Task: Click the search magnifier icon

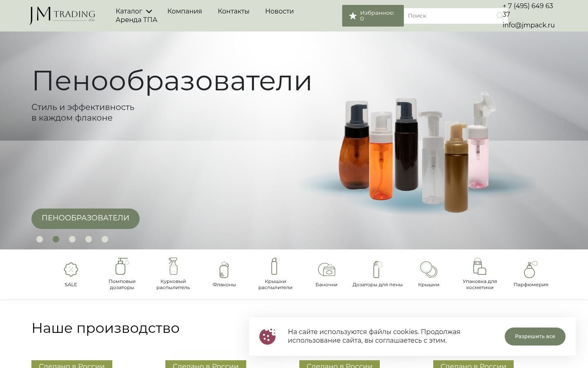Action: coord(500,16)
